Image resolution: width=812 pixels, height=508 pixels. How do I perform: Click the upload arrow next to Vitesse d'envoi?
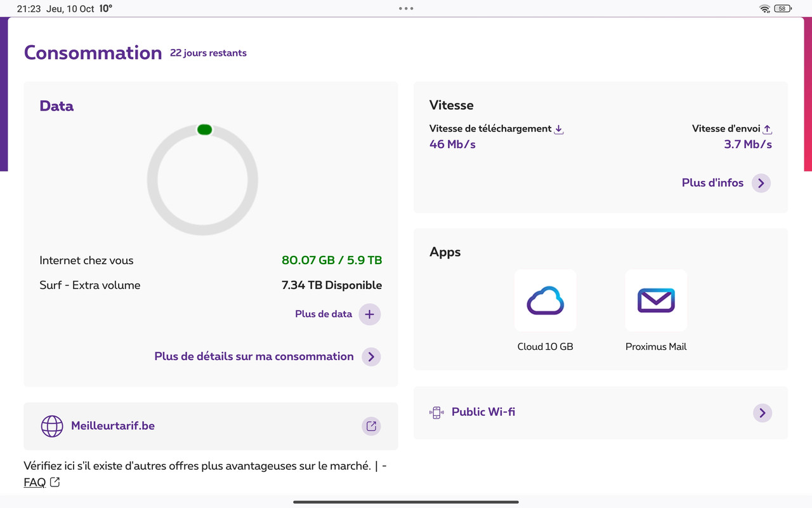[x=768, y=128]
